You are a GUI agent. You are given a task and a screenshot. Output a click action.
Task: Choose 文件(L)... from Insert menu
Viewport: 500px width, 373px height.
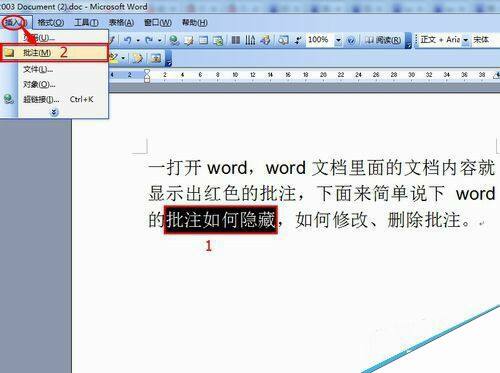(x=55, y=69)
